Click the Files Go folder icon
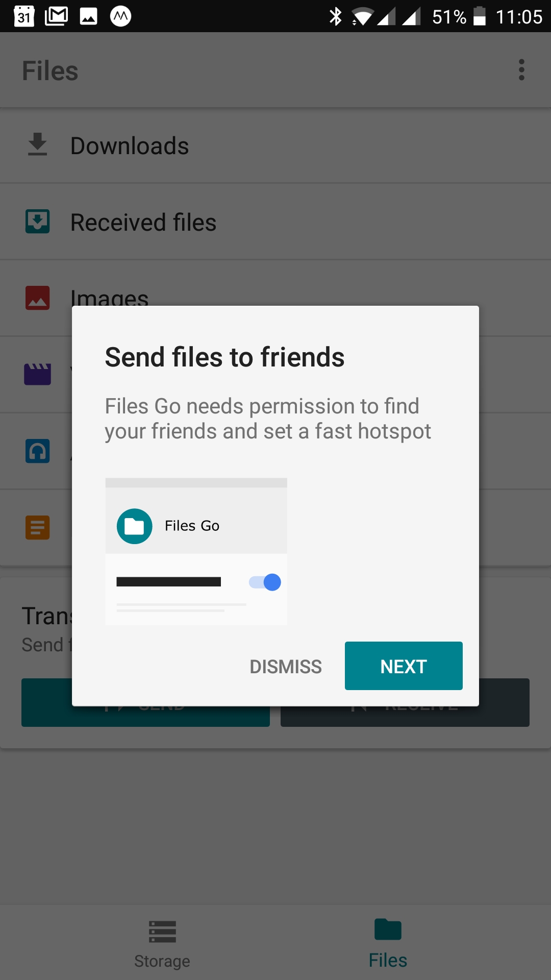Image resolution: width=551 pixels, height=980 pixels. [135, 526]
